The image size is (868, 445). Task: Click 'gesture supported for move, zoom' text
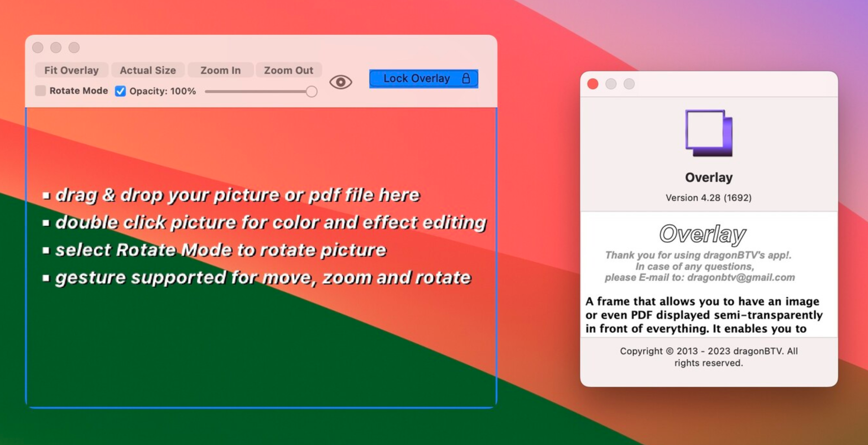pos(263,278)
